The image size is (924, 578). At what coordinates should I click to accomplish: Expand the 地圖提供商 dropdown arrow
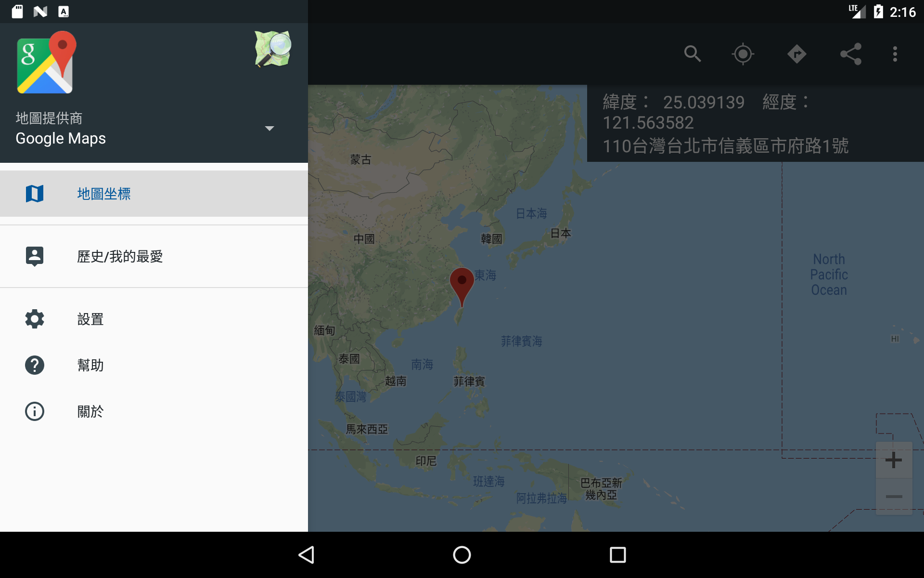[269, 129]
